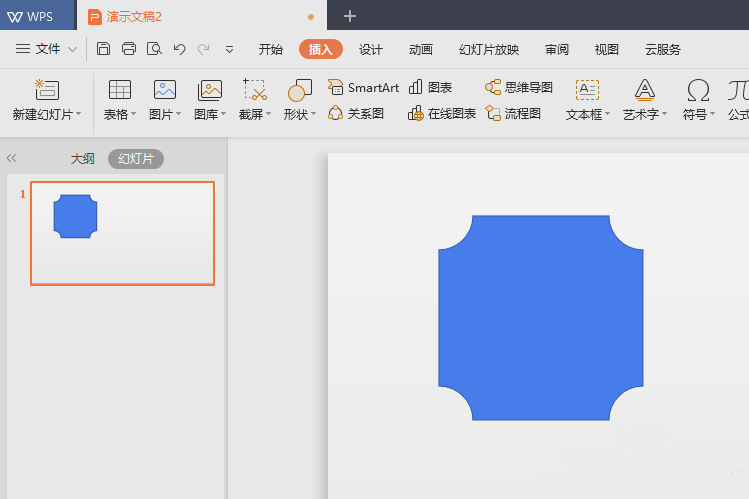Switch to the 动画 ribbon tab

tap(421, 49)
